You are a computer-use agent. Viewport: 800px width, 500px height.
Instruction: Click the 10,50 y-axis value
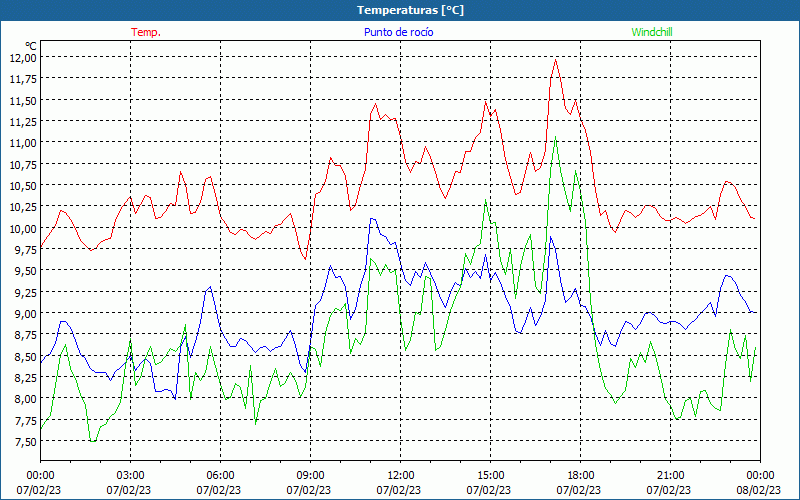(23, 186)
